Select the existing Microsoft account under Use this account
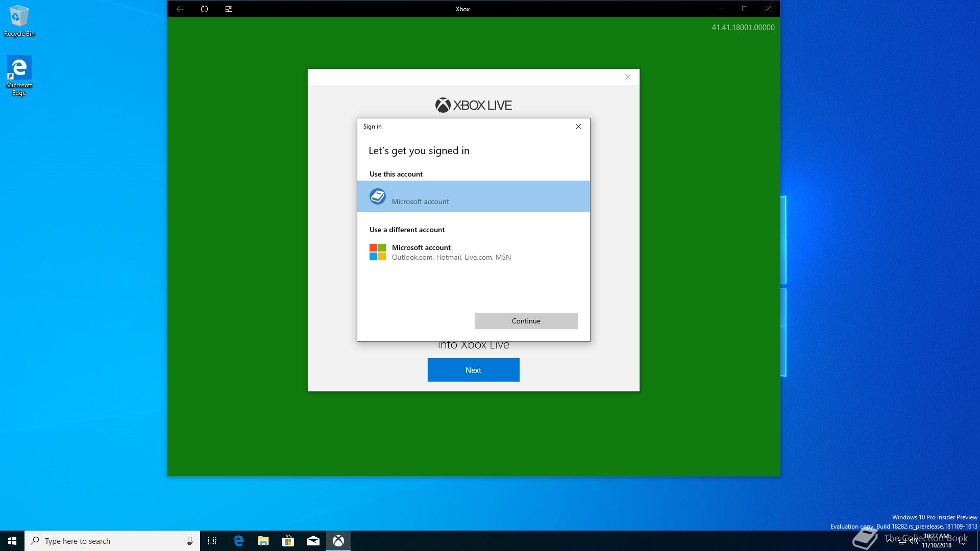Image resolution: width=980 pixels, height=551 pixels. (x=474, y=196)
